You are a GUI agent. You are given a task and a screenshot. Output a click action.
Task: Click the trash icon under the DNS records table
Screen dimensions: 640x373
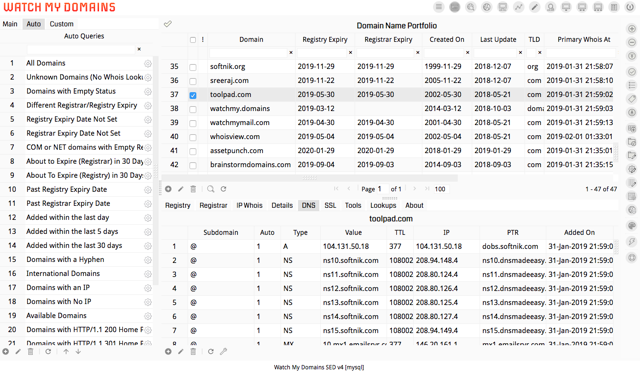click(193, 351)
